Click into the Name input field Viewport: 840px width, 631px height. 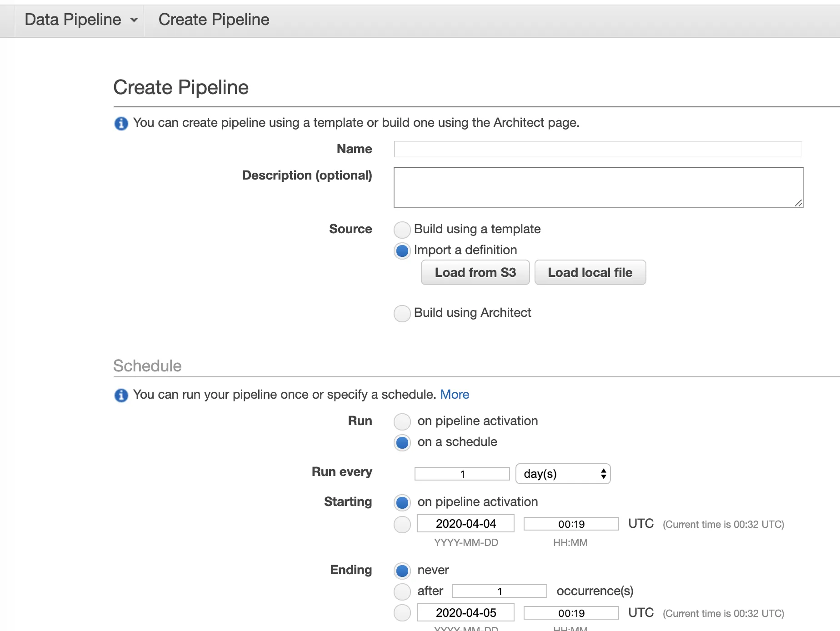(597, 149)
